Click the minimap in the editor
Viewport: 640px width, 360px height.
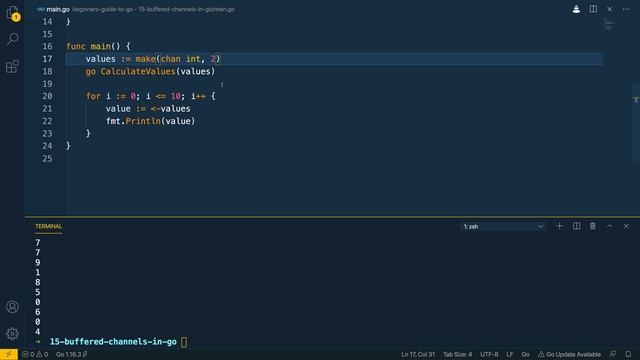[616, 24]
